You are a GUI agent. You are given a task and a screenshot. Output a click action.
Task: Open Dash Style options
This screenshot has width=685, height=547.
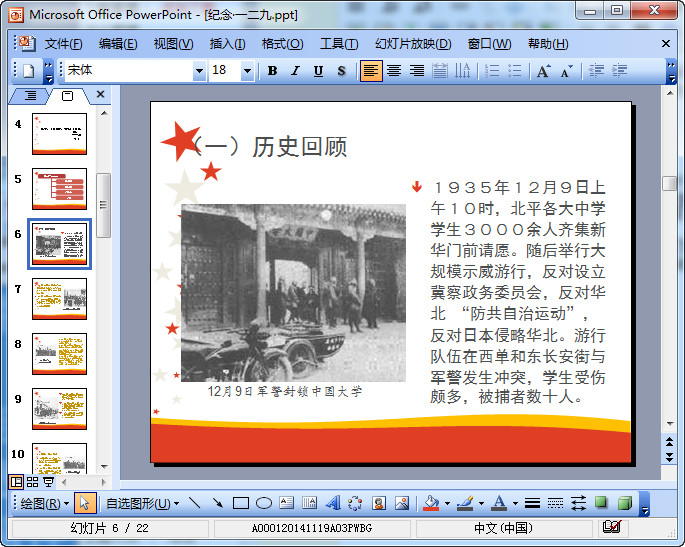(555, 503)
